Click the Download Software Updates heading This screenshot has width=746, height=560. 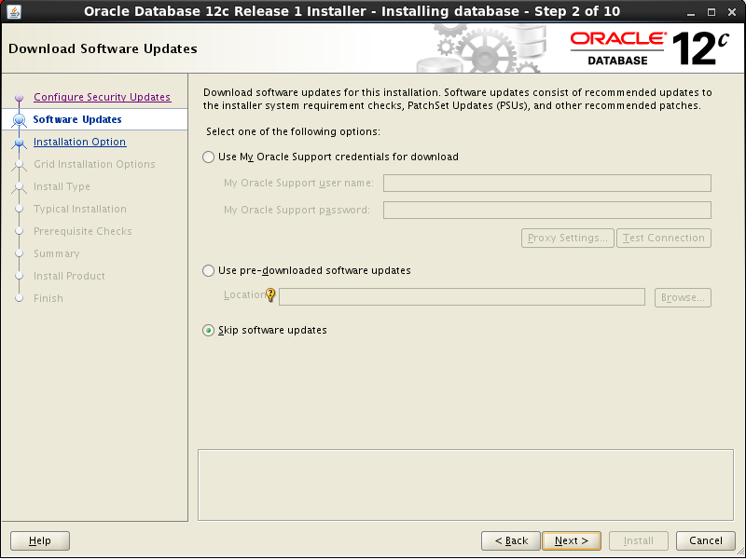pyautogui.click(x=103, y=49)
